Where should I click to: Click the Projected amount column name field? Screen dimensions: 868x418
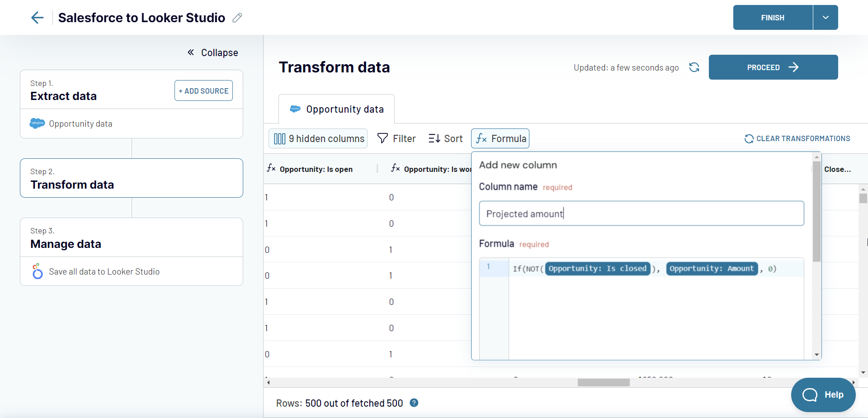(641, 213)
